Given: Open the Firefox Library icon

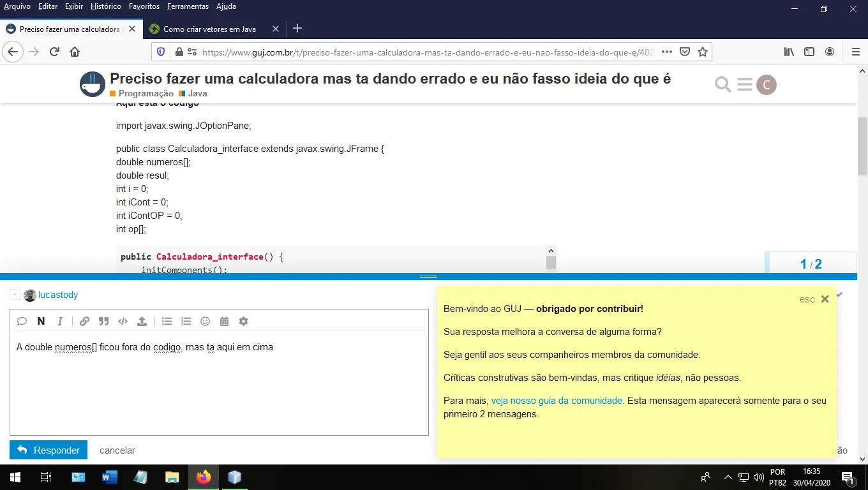Looking at the screenshot, I should click(x=789, y=52).
